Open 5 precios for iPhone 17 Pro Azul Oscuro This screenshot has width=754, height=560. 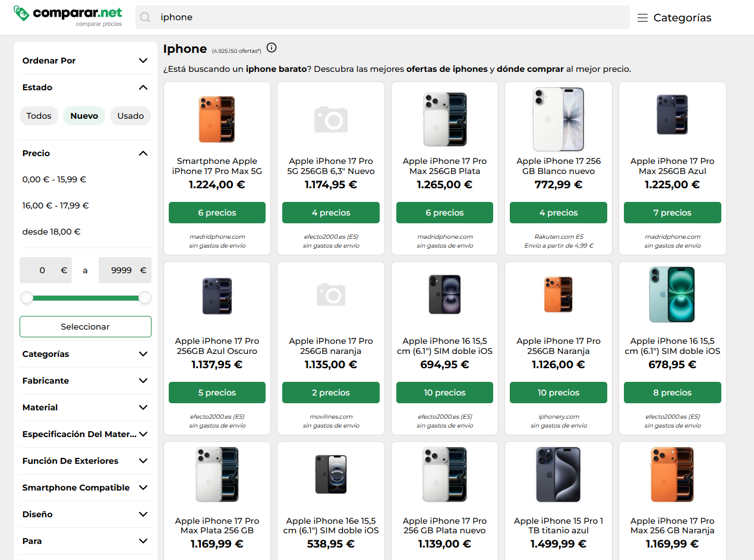coord(217,393)
